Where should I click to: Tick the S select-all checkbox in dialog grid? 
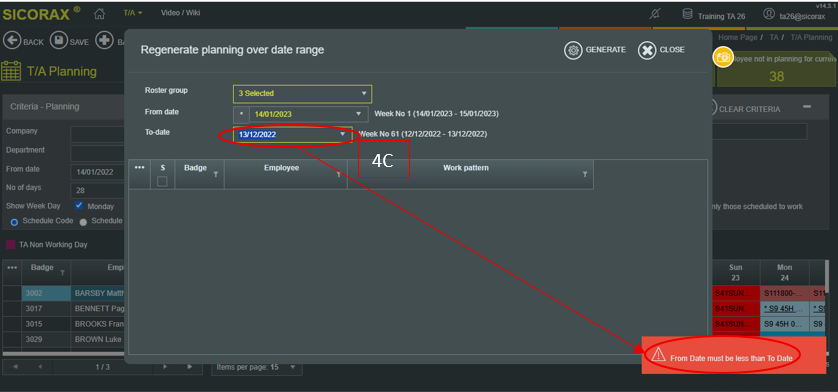(x=162, y=182)
